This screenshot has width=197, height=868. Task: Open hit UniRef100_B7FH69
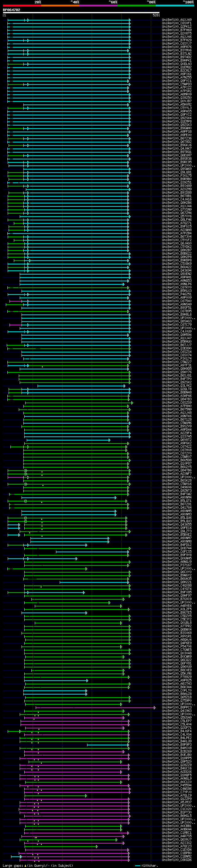pyautogui.click(x=177, y=30)
